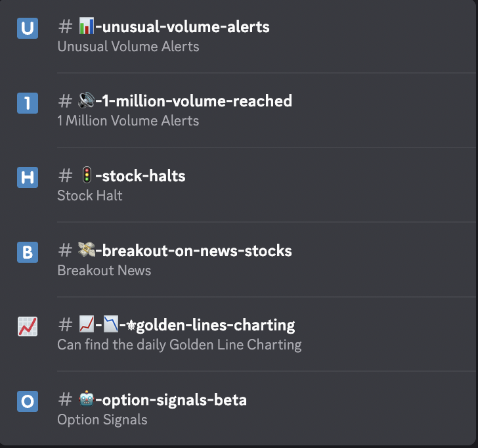Click the red chart avatar icon
478x448 pixels.
click(28, 326)
